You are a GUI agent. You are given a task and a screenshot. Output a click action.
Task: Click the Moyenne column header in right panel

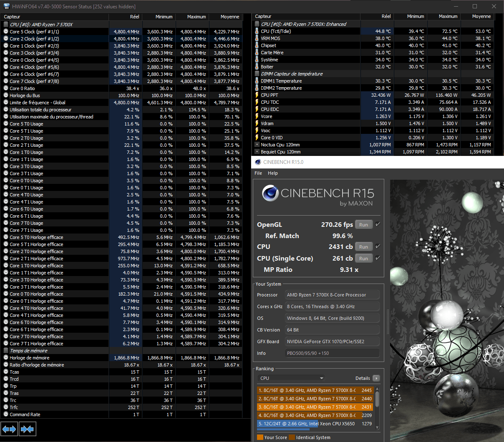click(477, 16)
